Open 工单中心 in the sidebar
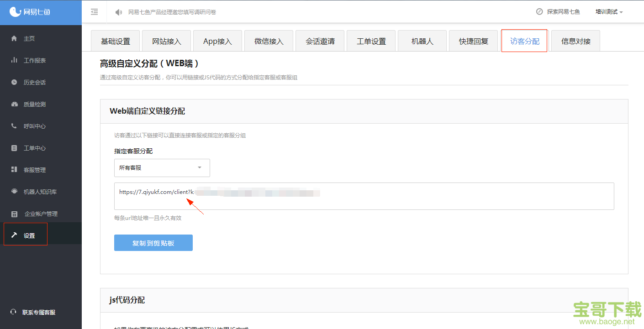Screen dimensions: 644x329 tap(41, 148)
